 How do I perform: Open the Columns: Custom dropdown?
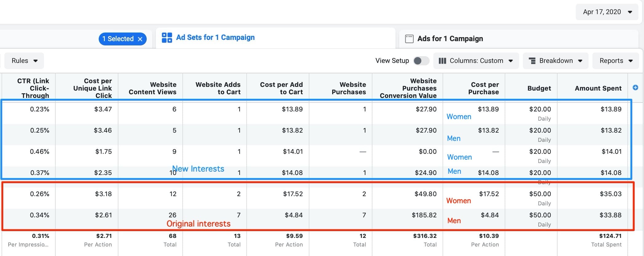[x=476, y=61]
